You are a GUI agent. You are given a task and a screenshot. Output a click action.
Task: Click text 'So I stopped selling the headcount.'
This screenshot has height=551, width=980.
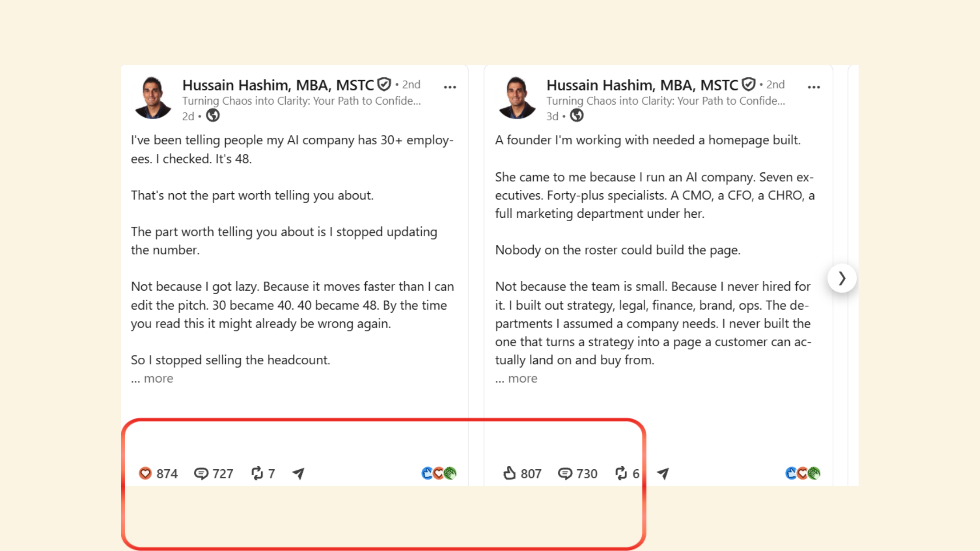pos(231,360)
